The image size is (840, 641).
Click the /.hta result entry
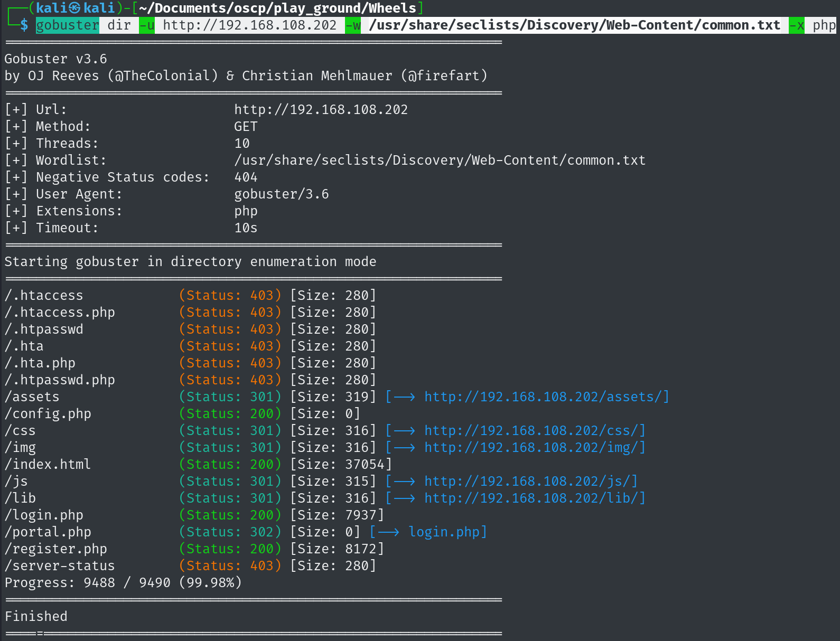24,346
